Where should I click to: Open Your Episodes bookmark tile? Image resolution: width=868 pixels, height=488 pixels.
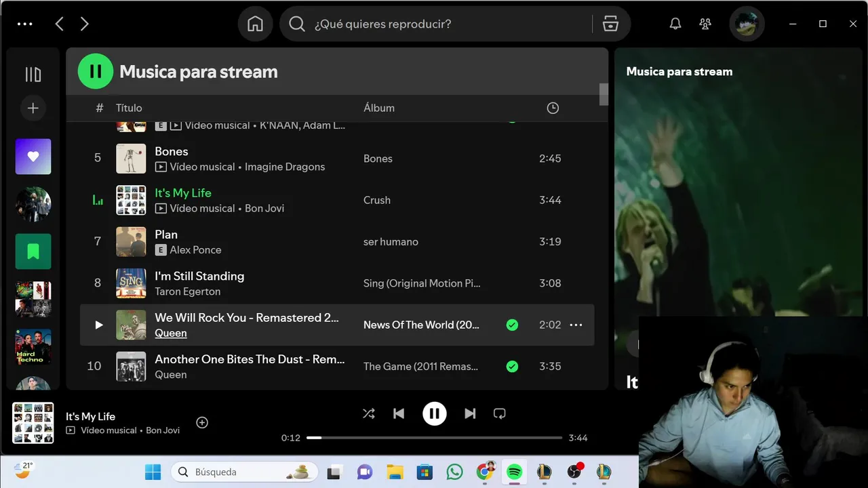tap(33, 251)
